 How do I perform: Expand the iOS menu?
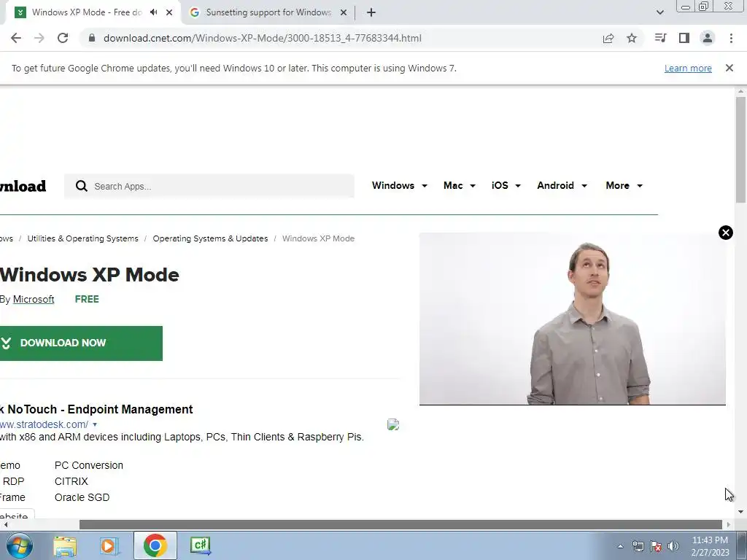point(506,186)
